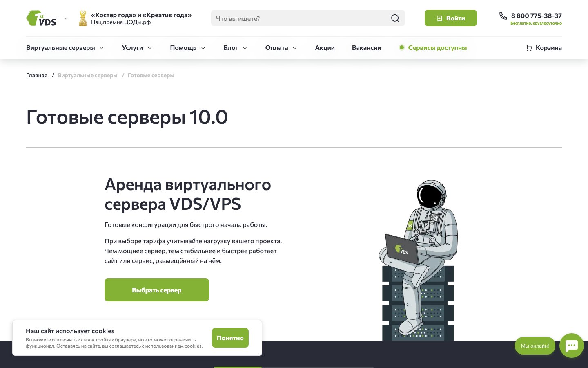Call the number 8 800 775-38-37

537,16
